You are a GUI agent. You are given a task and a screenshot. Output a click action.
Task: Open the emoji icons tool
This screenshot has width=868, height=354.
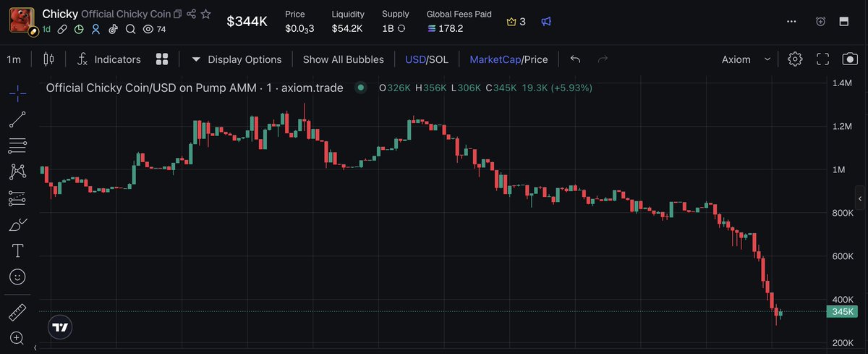[x=17, y=277]
